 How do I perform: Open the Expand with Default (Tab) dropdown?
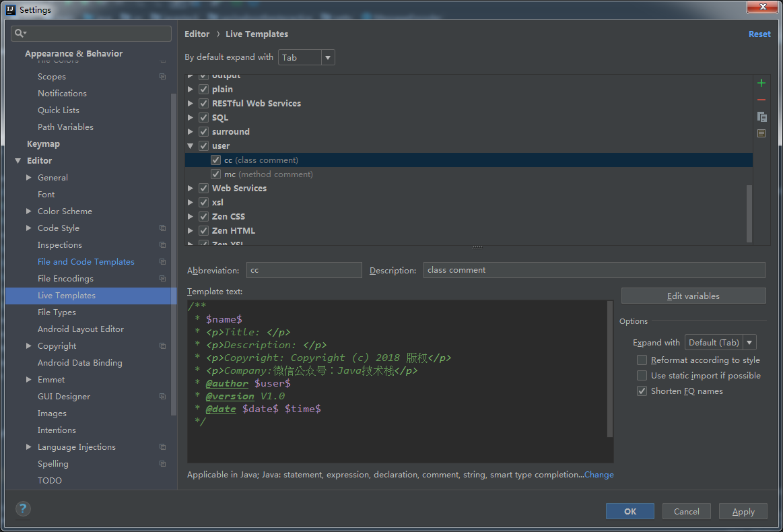pyautogui.click(x=720, y=343)
